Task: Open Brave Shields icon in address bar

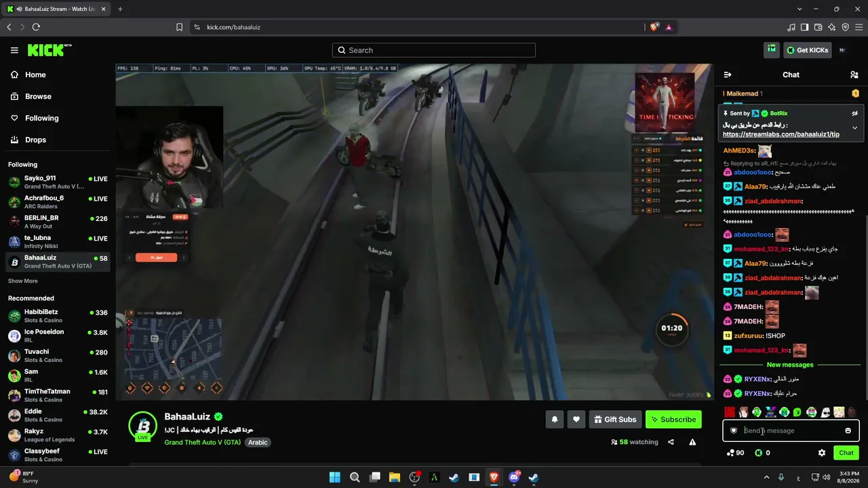Action: coord(654,27)
